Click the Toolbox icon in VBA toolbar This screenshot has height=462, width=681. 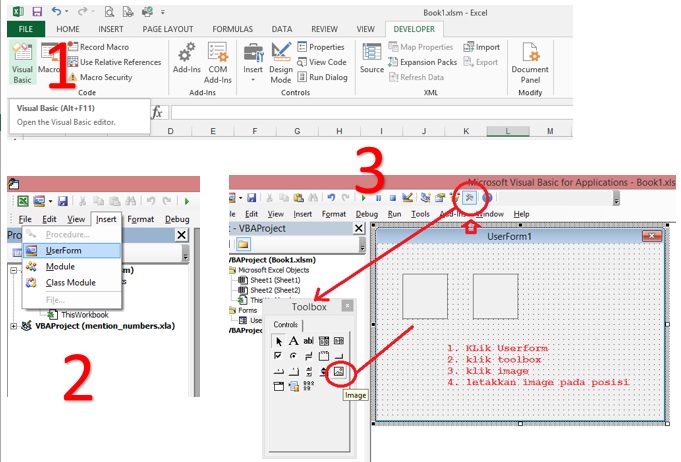(469, 198)
